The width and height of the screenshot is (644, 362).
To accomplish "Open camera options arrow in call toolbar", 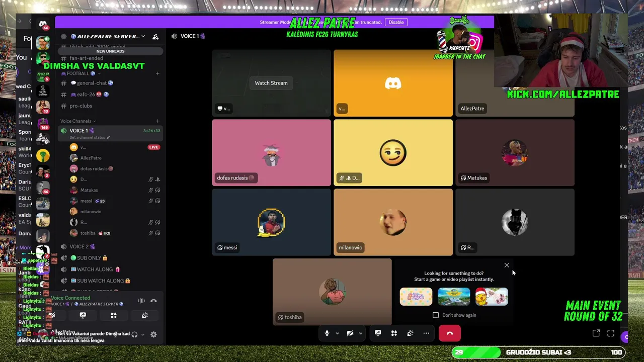I will point(360,333).
